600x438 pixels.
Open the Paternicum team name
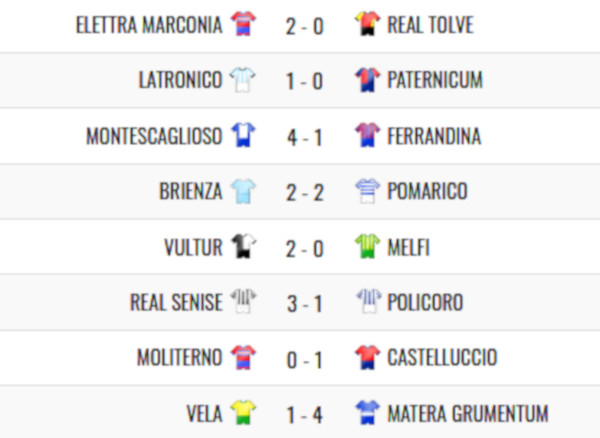(x=435, y=80)
